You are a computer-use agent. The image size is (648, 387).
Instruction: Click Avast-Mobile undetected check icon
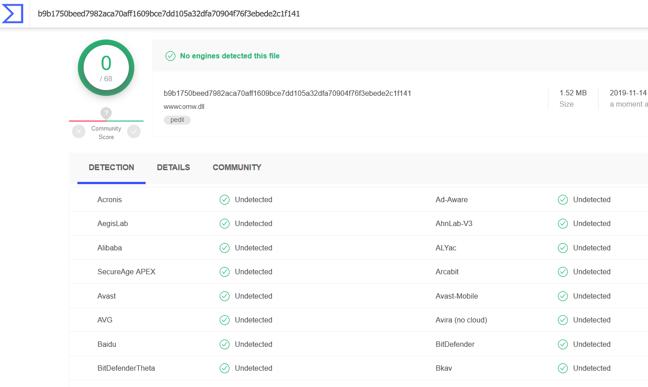563,296
